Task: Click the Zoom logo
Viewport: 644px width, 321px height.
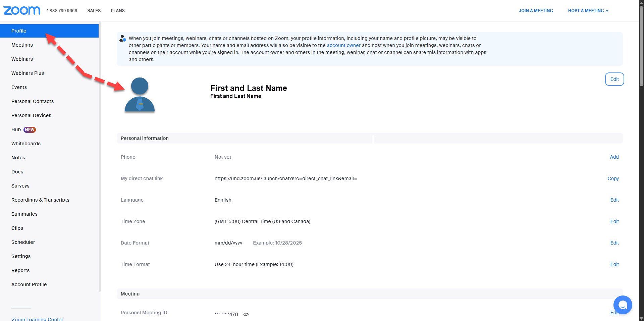Action: [x=22, y=11]
